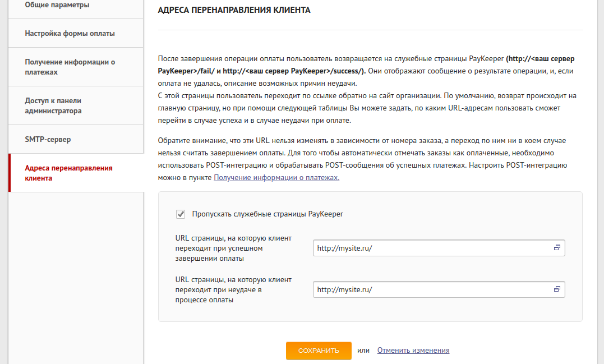Select 'Настройка формы оплаты' sidebar item
The image size is (604, 364).
point(70,33)
